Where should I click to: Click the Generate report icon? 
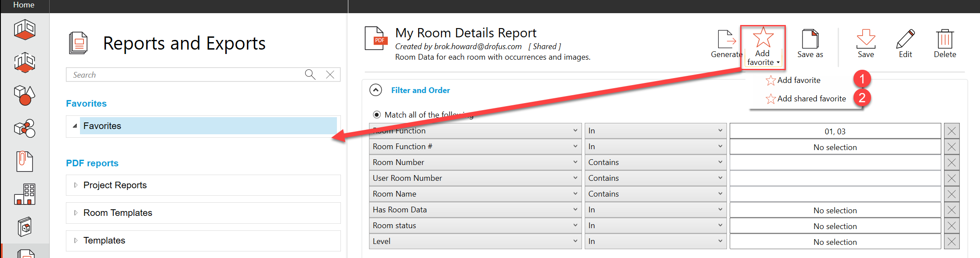[x=726, y=39]
